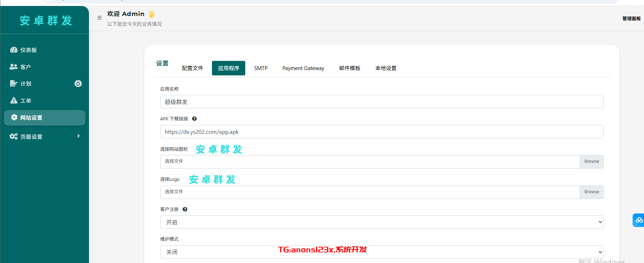The height and width of the screenshot is (263, 644).
Task: Click the help icon next to 客户注册
Action: [x=185, y=210]
